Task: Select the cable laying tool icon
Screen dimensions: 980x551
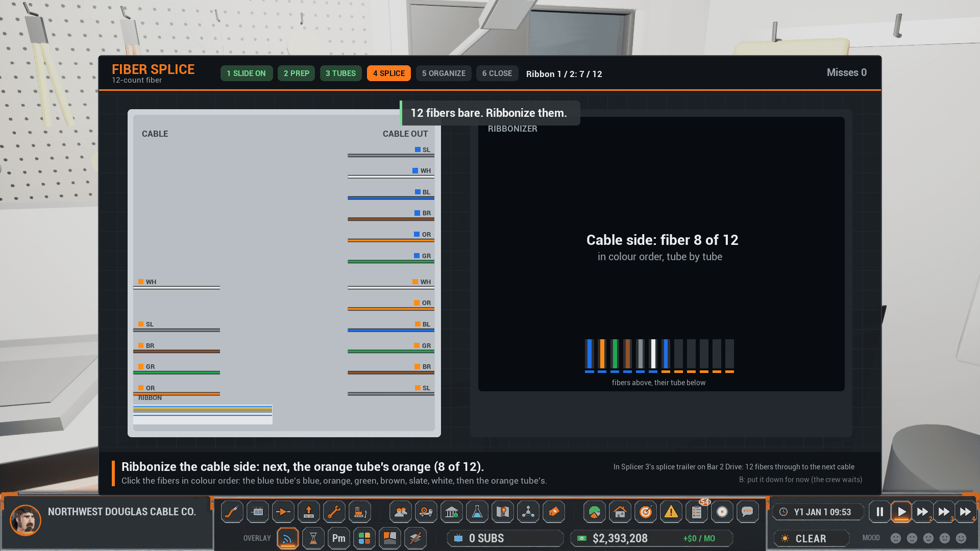Action: click(x=232, y=512)
